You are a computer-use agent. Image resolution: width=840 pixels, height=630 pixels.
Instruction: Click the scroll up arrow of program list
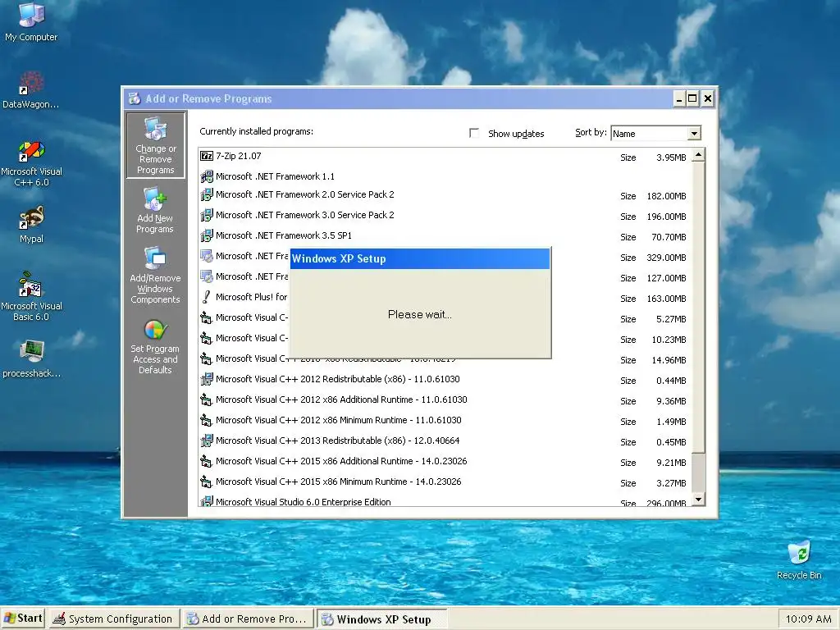(698, 155)
